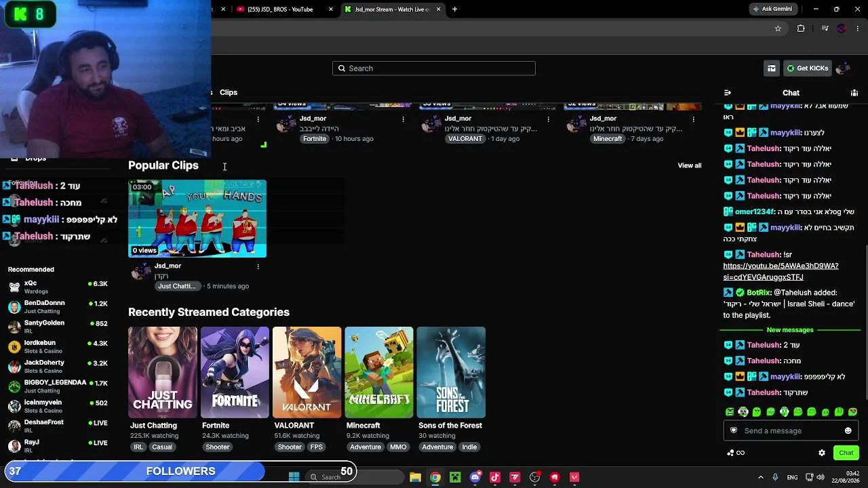This screenshot has height=488, width=868.
Task: Click the Indie tag under Sons of the Forest
Action: (x=469, y=447)
